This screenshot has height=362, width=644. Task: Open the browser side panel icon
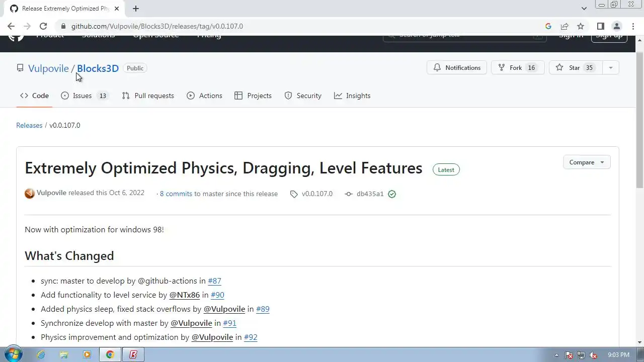click(x=601, y=26)
